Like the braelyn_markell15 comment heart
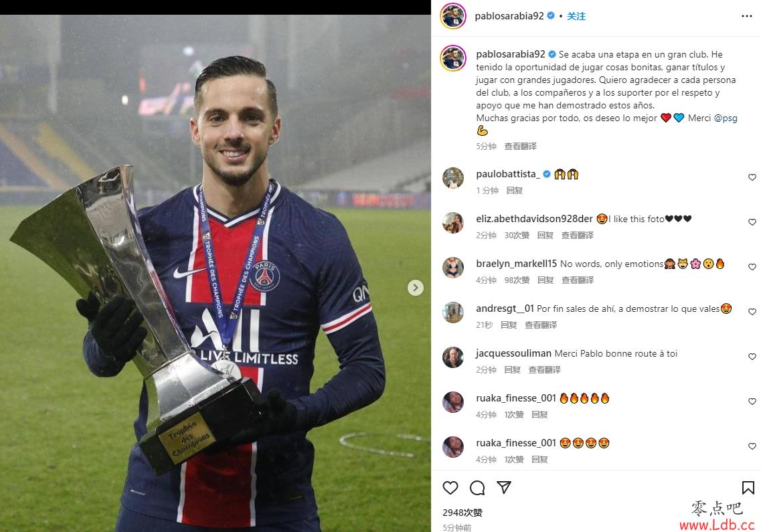761x532 pixels. tap(752, 266)
